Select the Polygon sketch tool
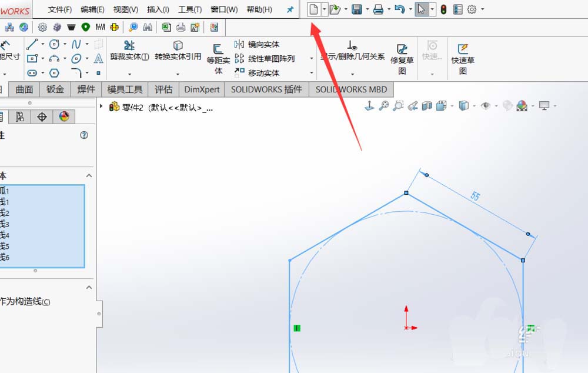This screenshot has height=373, width=588. pos(54,73)
